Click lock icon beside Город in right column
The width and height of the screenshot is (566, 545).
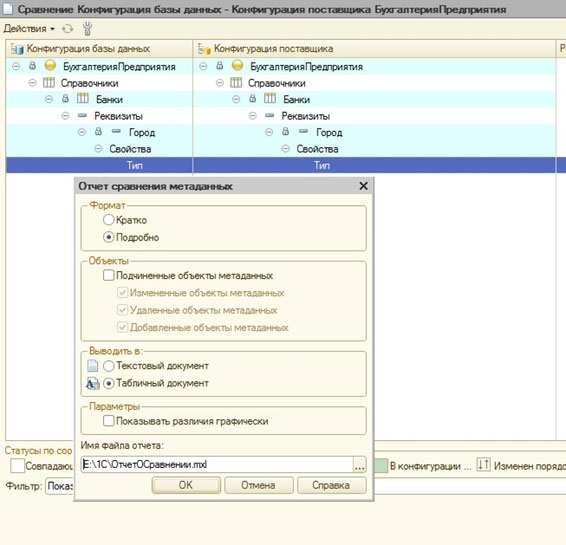286,131
